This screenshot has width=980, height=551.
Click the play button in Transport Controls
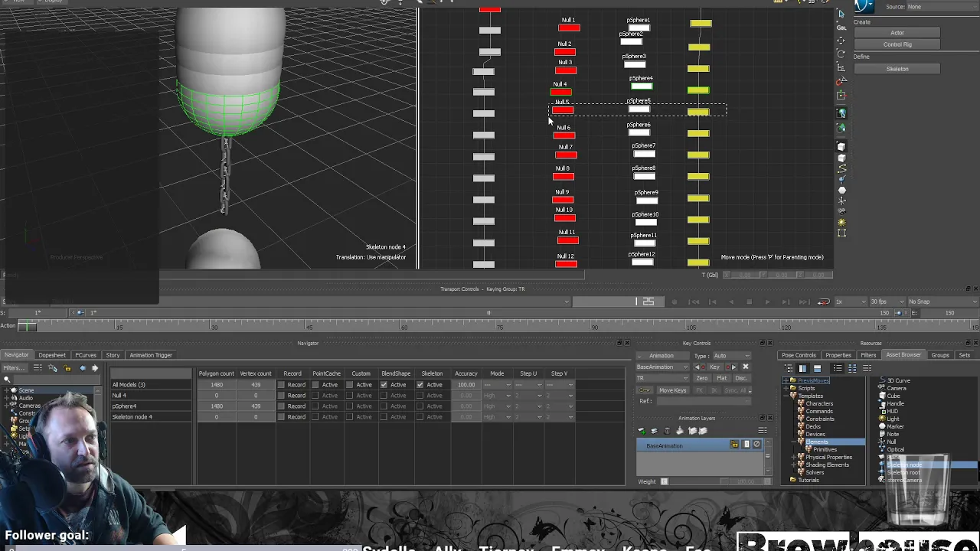pyautogui.click(x=767, y=302)
